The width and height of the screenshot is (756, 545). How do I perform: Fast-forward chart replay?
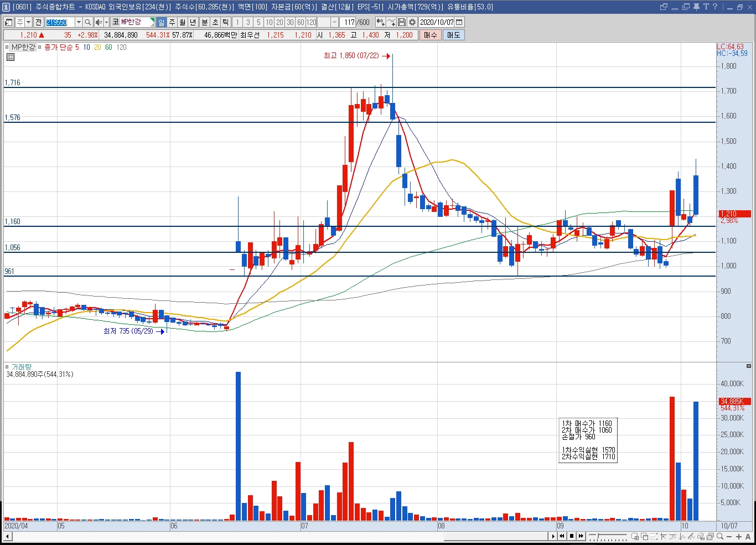[581, 536]
